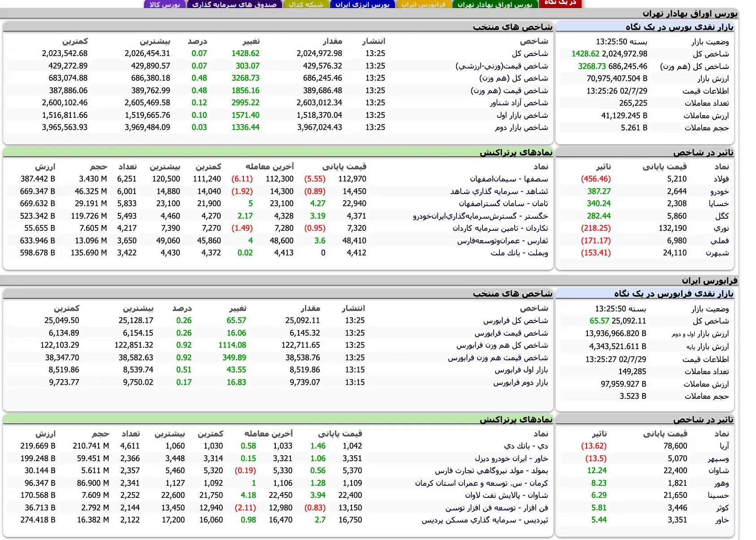Open index-impact symbol 'کگل'
Viewport: 756px width, 540px height.
(722, 216)
